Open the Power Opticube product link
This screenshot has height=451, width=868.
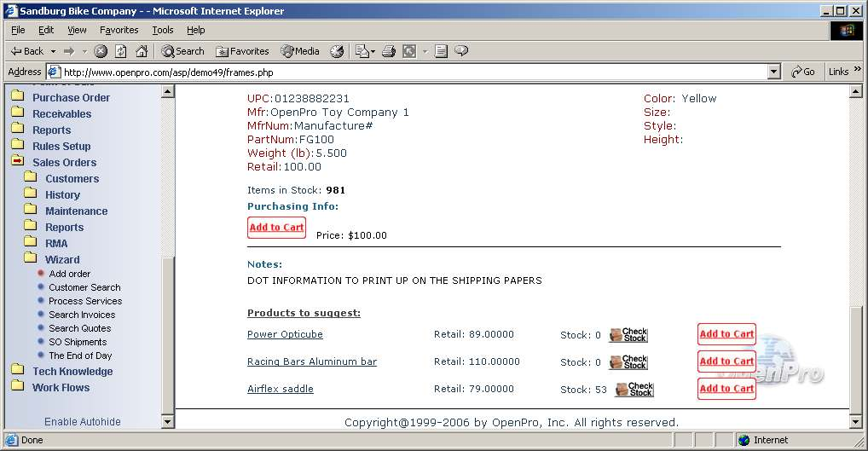(x=285, y=334)
